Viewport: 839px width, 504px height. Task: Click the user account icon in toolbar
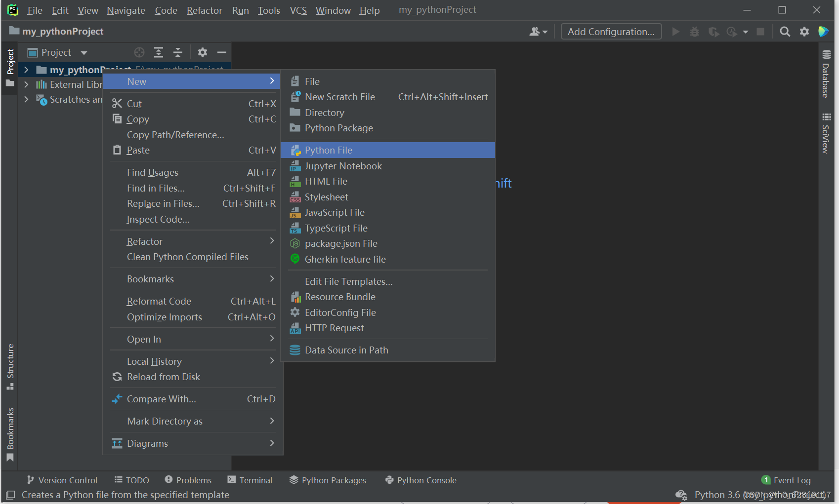(x=538, y=32)
